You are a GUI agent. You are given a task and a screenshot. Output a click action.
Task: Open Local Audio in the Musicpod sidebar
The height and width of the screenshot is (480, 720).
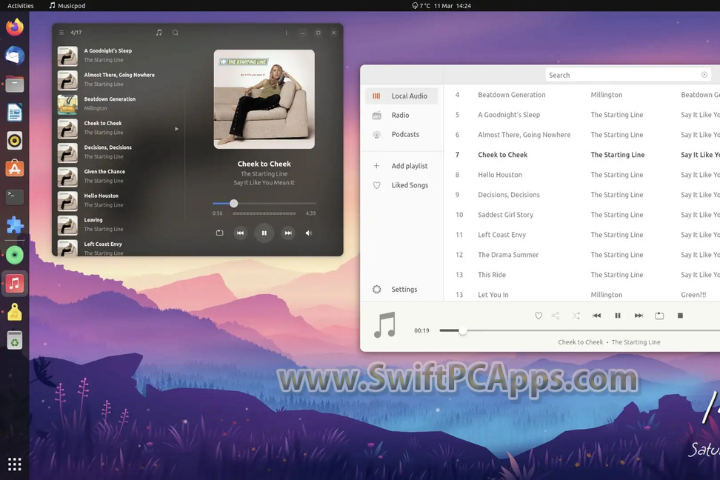tap(402, 96)
